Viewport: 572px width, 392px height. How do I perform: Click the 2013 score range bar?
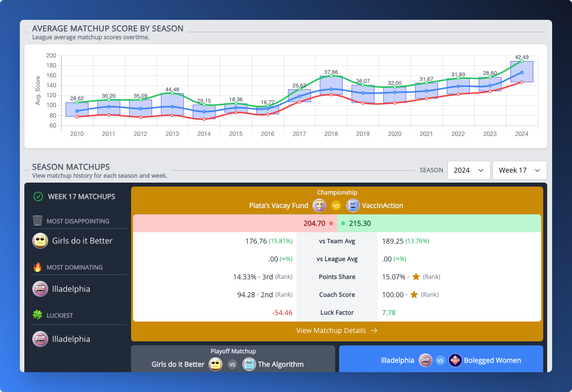click(x=172, y=104)
